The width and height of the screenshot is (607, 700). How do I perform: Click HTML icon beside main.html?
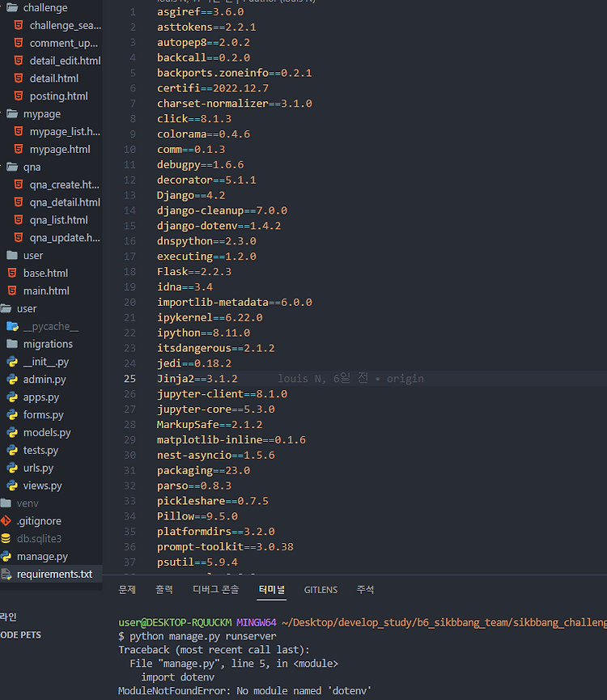pos(12,291)
